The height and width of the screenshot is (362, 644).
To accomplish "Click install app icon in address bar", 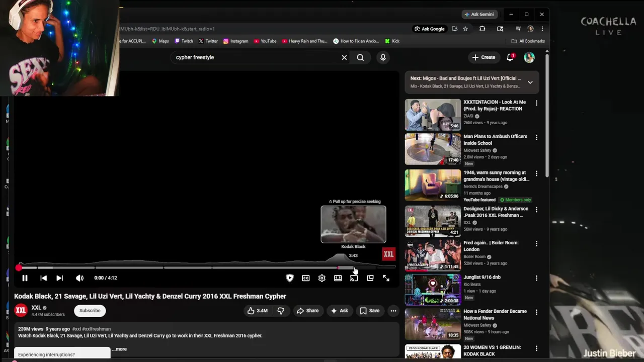I will [x=454, y=29].
